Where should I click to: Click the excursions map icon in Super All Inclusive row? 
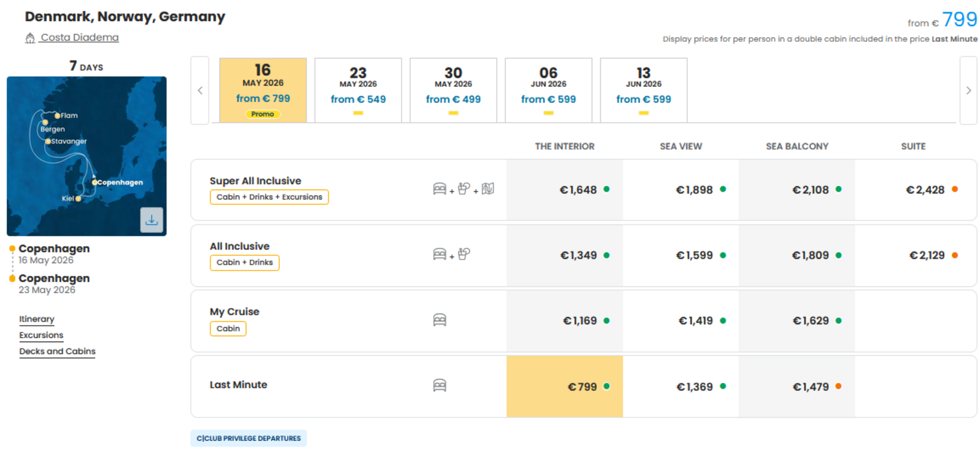point(488,189)
